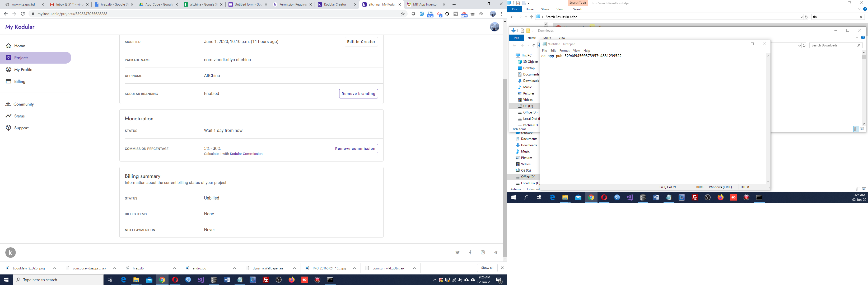Viewport: 868px width, 285px height.
Task: Click the Remove branding button
Action: pyautogui.click(x=358, y=94)
